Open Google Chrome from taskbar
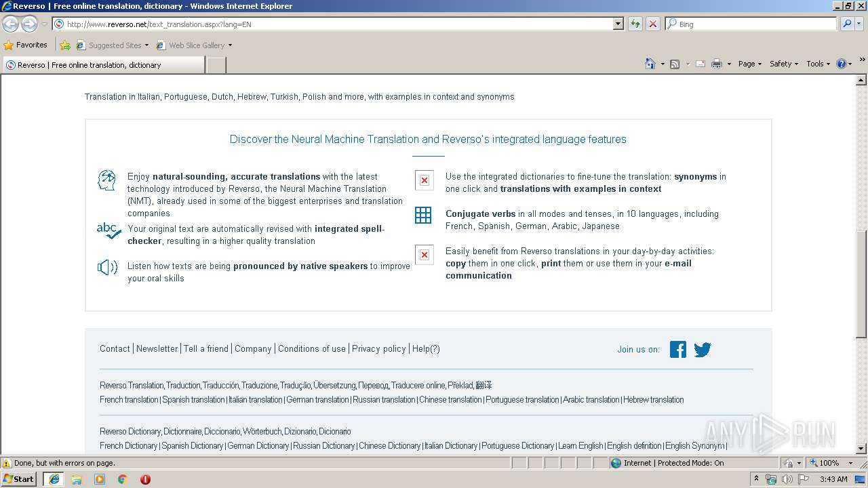Viewport: 868px width, 488px height. (123, 479)
